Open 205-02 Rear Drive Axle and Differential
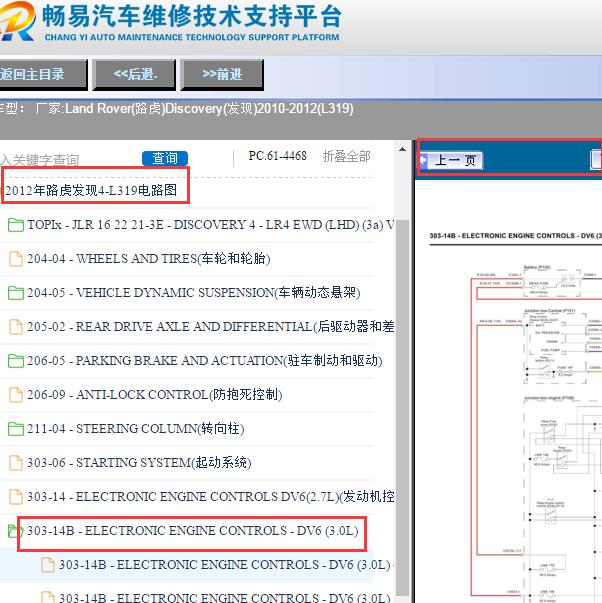 [210, 326]
